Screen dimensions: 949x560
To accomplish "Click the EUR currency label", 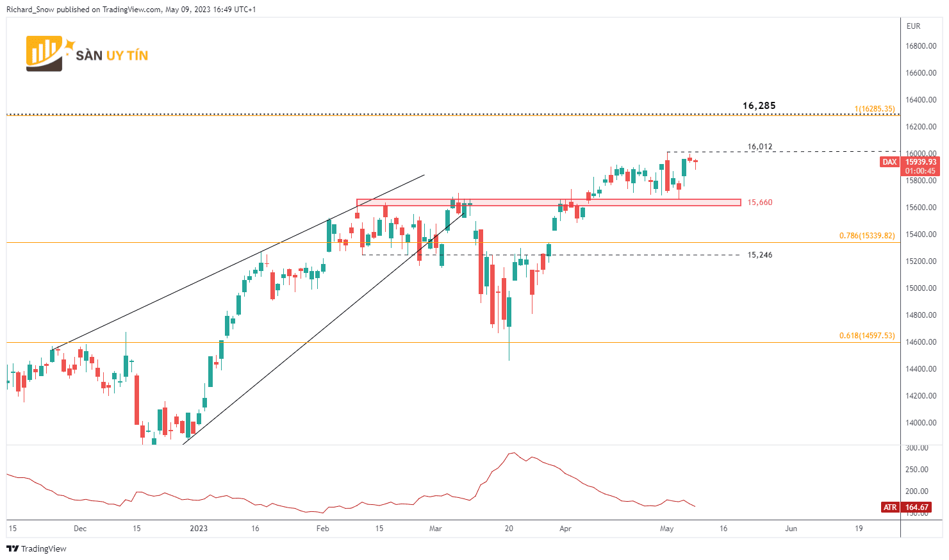I will (x=913, y=26).
